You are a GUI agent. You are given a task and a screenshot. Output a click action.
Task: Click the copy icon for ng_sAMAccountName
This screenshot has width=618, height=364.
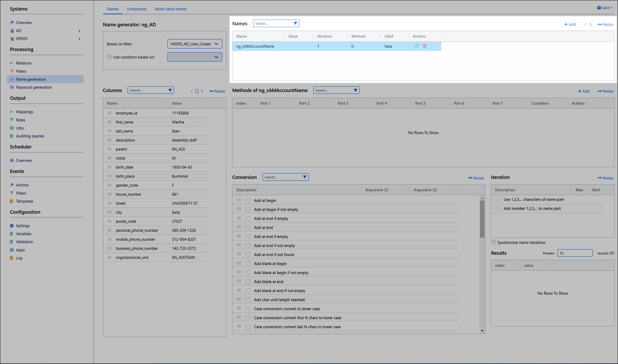(417, 46)
